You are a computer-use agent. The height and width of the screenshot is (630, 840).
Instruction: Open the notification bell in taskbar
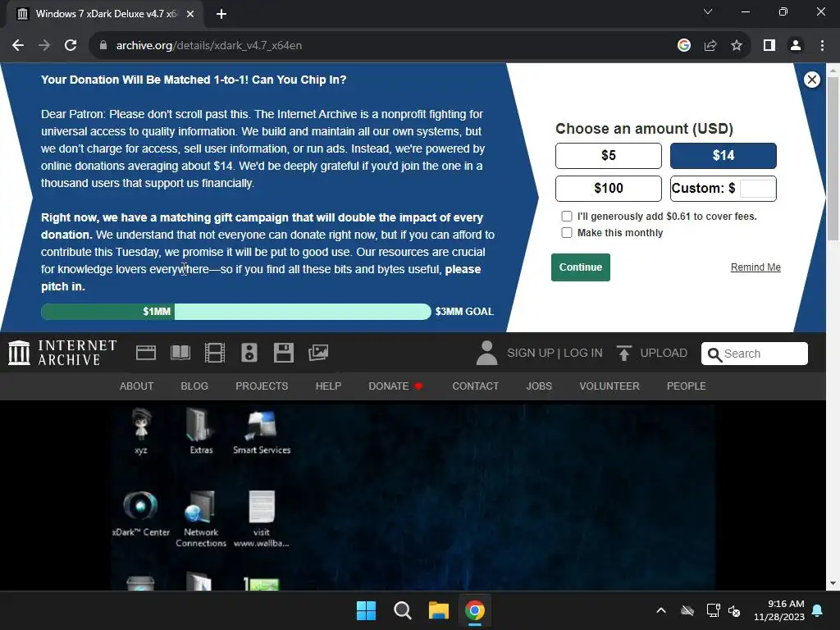pos(818,610)
